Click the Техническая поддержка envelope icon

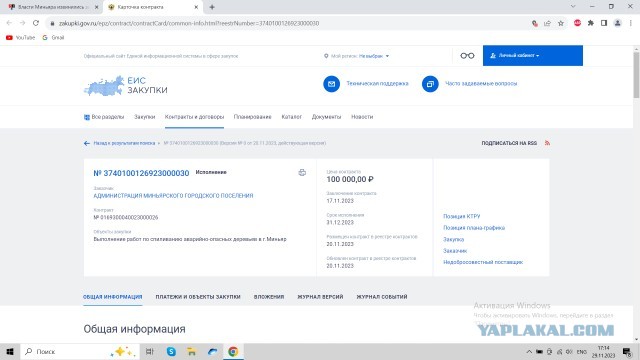tap(331, 84)
